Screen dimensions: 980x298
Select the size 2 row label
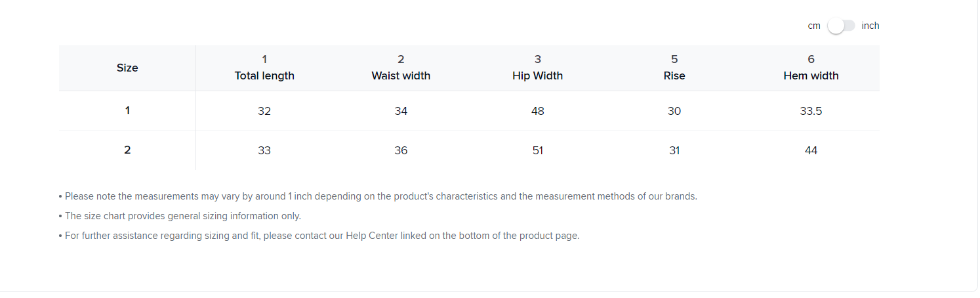tap(127, 150)
